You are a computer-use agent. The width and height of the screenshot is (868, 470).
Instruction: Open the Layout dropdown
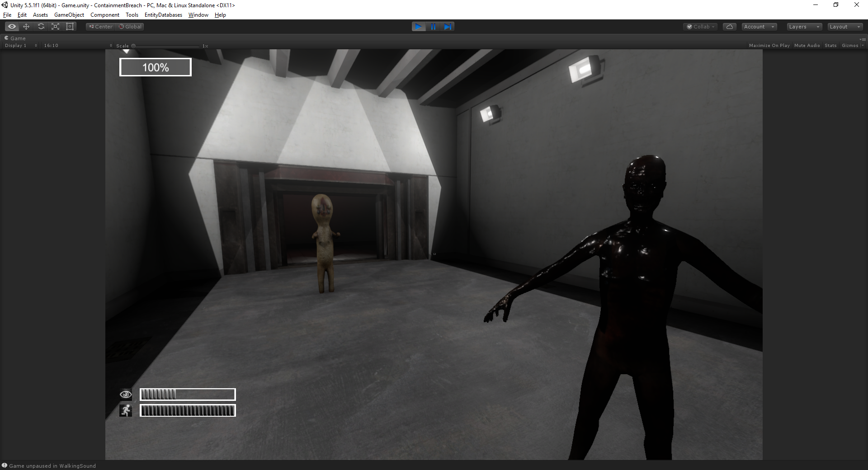tap(845, 27)
